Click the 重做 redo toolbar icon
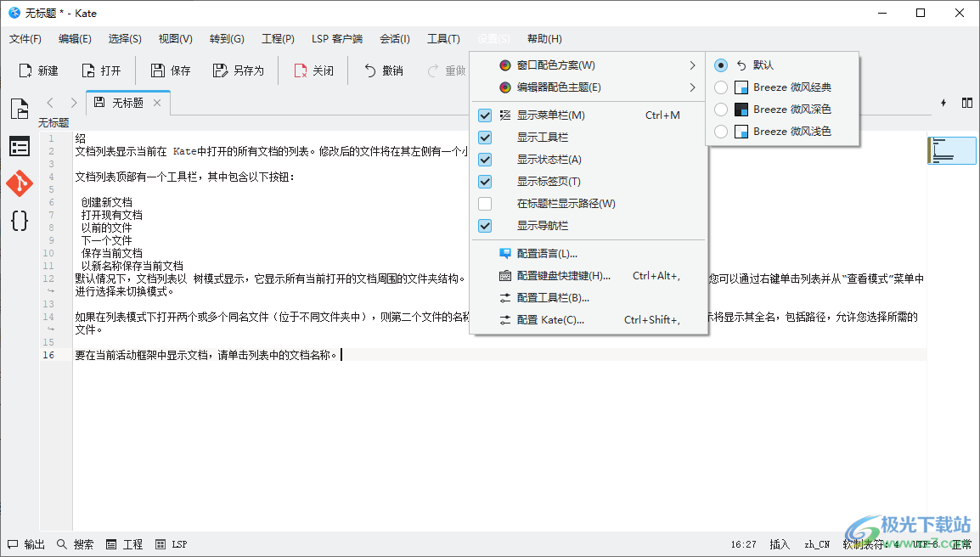This screenshot has height=557, width=980. (432, 70)
